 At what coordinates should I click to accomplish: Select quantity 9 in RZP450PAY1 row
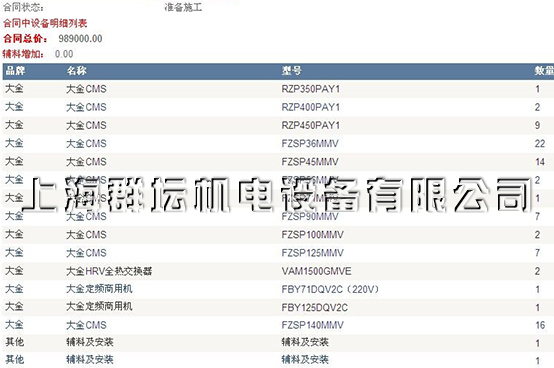(537, 125)
